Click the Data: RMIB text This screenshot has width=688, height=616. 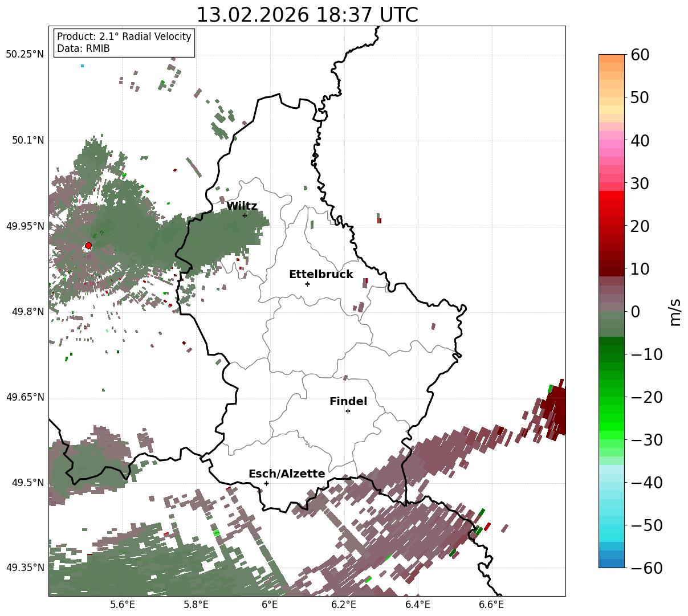(x=83, y=49)
